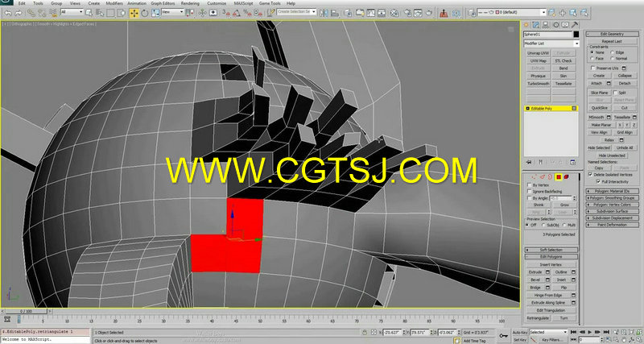Select Element sub-object level icon
The image size is (644, 344).
click(x=567, y=176)
